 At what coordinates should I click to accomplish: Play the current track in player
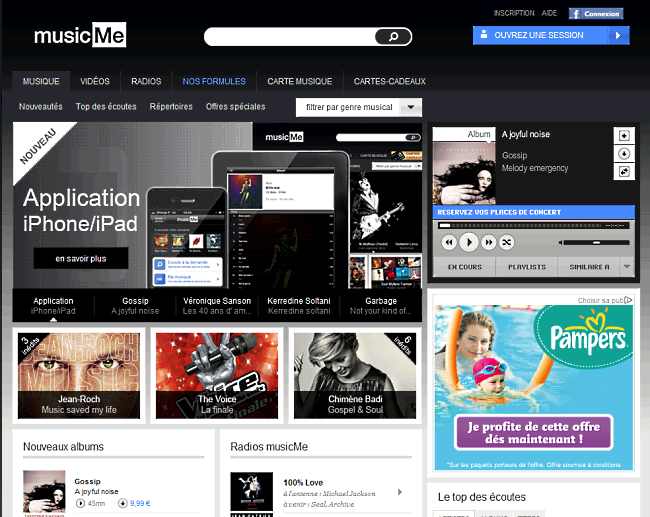click(469, 242)
